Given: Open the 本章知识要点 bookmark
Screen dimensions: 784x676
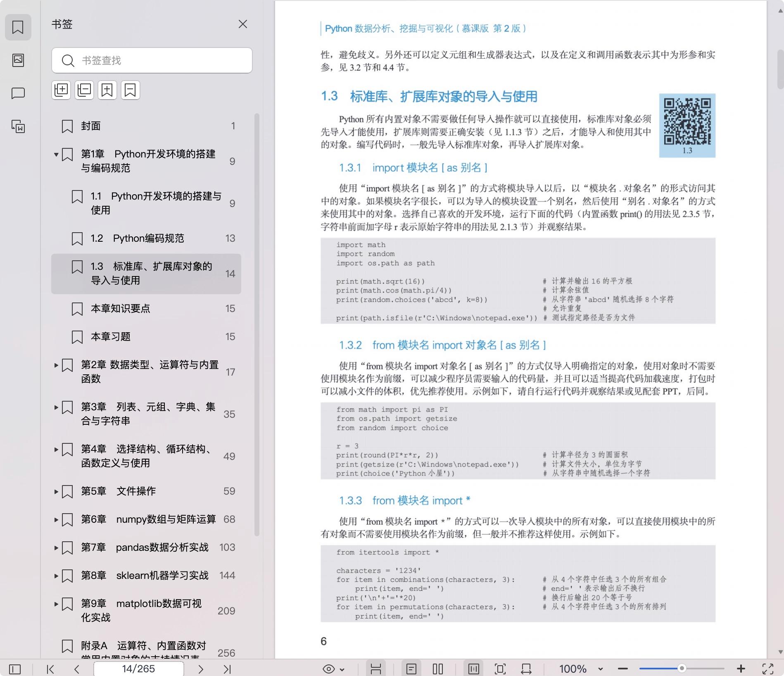Looking at the screenshot, I should click(x=146, y=309).
